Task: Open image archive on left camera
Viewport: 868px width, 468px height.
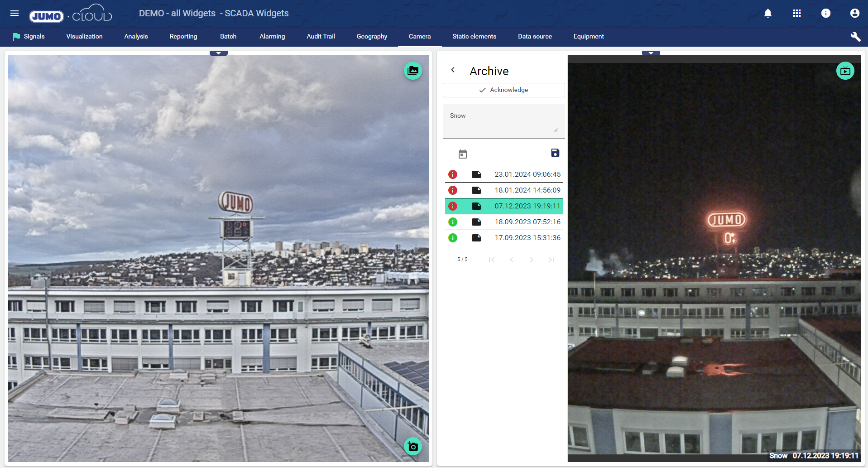Action: pyautogui.click(x=412, y=71)
